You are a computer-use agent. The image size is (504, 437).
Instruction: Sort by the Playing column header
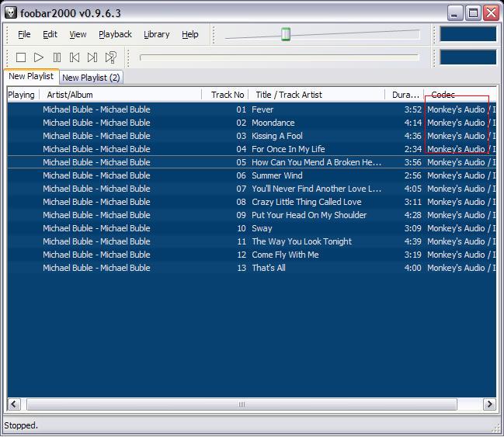(23, 95)
